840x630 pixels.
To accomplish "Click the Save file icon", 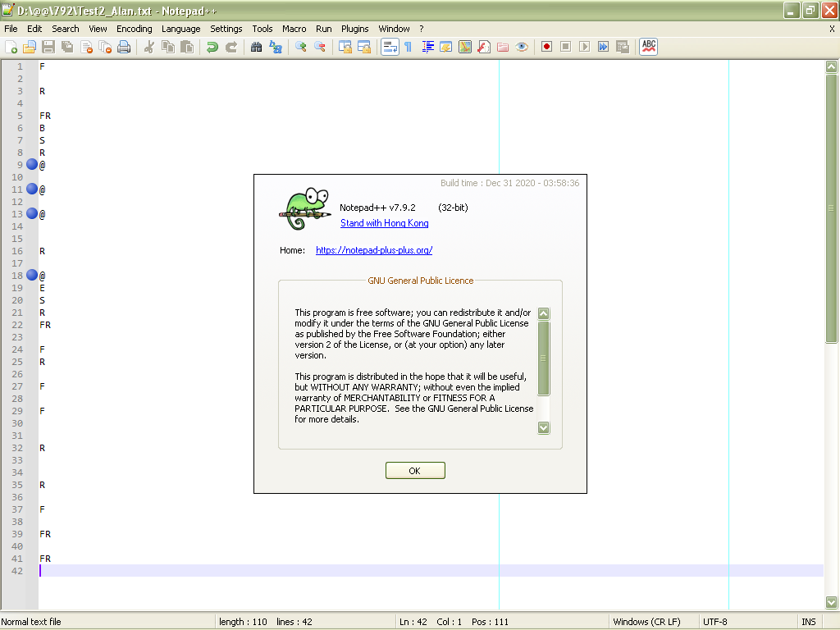I will 48,47.
